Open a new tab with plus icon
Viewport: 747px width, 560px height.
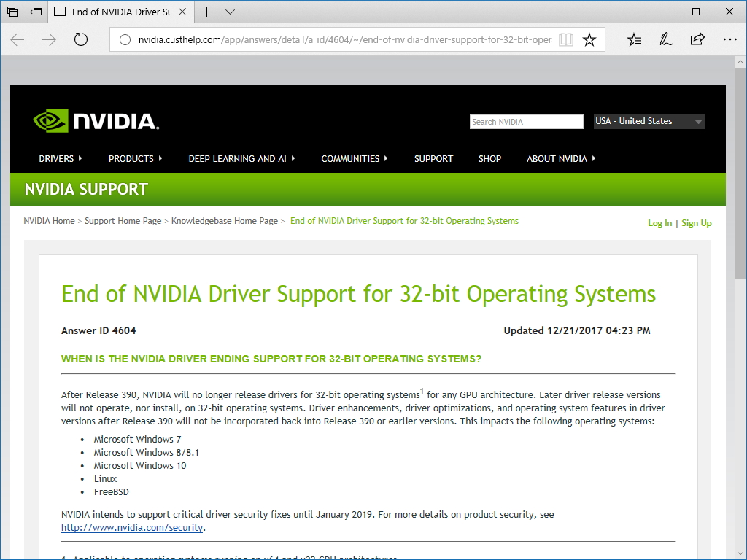point(206,12)
